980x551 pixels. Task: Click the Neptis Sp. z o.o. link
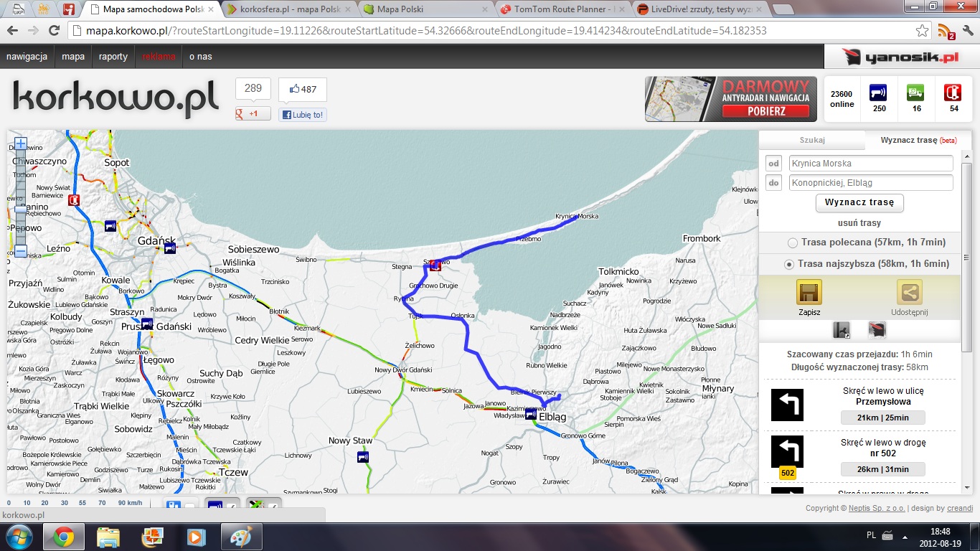tap(877, 508)
